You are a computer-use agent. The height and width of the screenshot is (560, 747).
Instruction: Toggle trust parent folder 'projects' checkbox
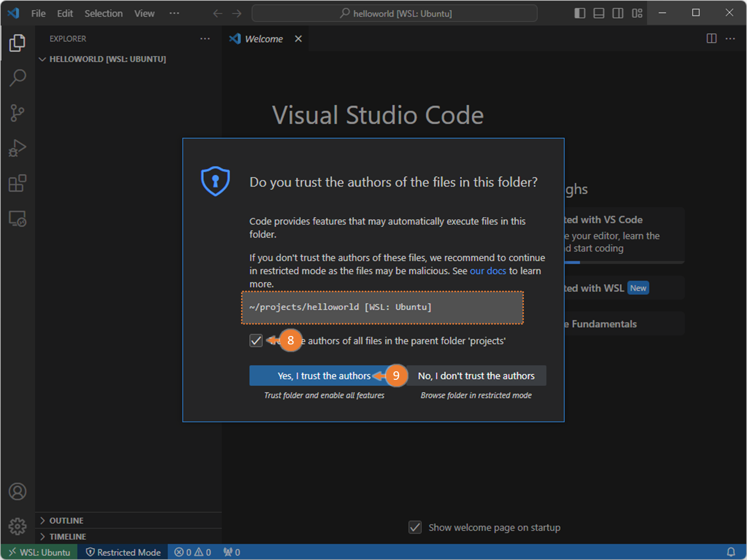[x=256, y=340]
